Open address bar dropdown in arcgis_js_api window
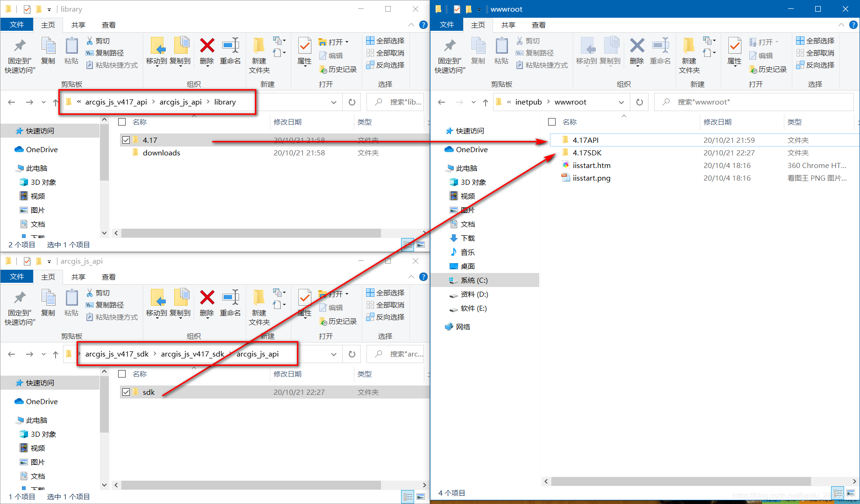The height and width of the screenshot is (504, 860). coord(334,354)
